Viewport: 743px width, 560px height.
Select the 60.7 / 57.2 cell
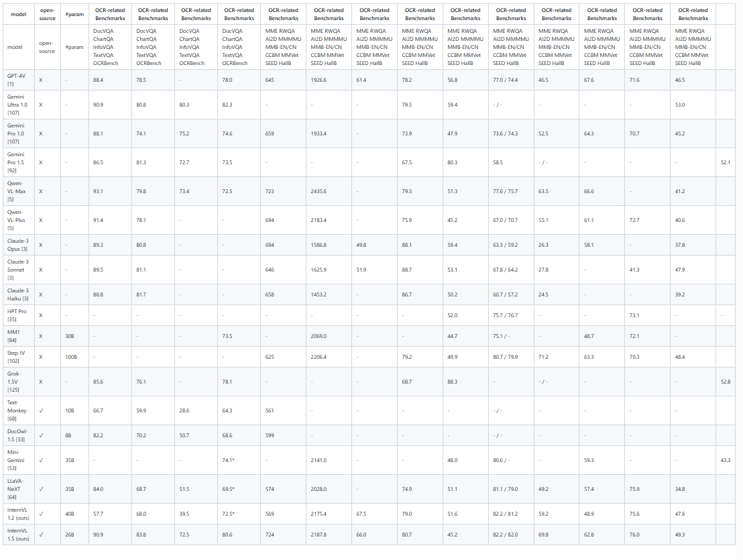[x=511, y=294]
